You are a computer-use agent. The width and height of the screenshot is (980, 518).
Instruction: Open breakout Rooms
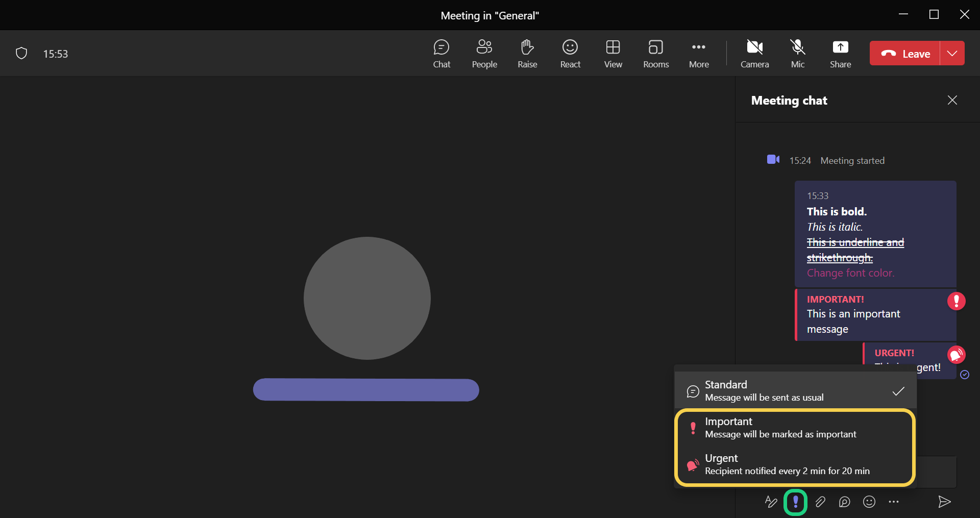(656, 54)
